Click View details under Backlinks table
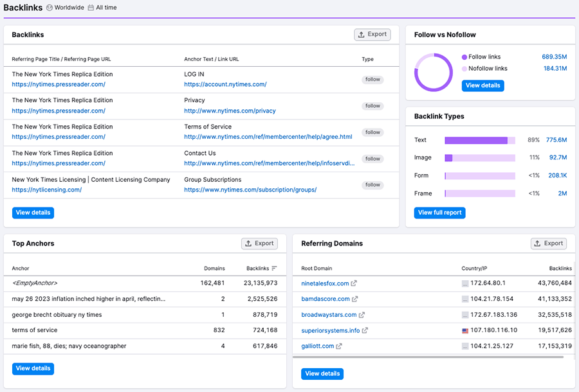 click(33, 213)
